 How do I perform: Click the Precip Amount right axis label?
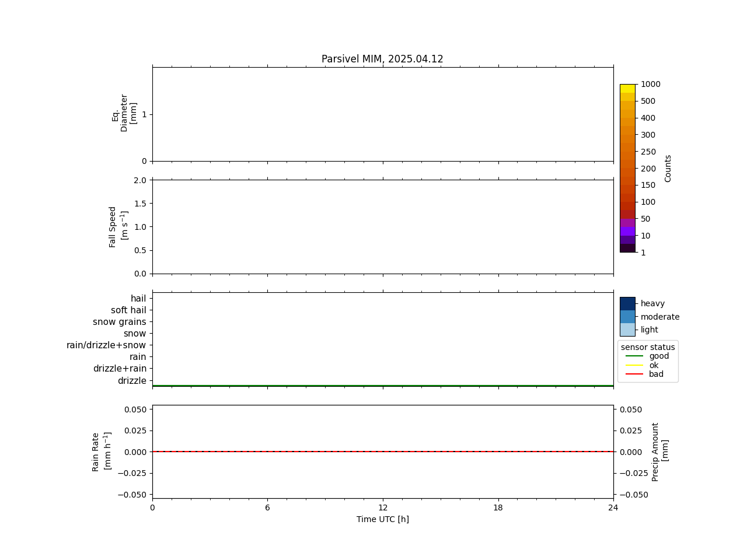tap(660, 452)
